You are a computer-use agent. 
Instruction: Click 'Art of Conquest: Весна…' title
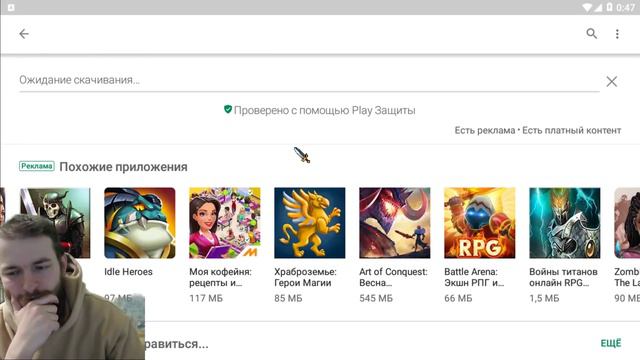click(393, 277)
